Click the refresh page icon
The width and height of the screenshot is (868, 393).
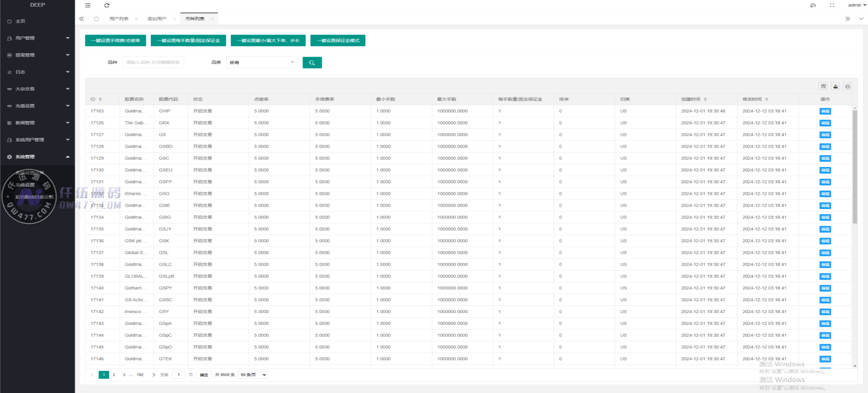(107, 5)
